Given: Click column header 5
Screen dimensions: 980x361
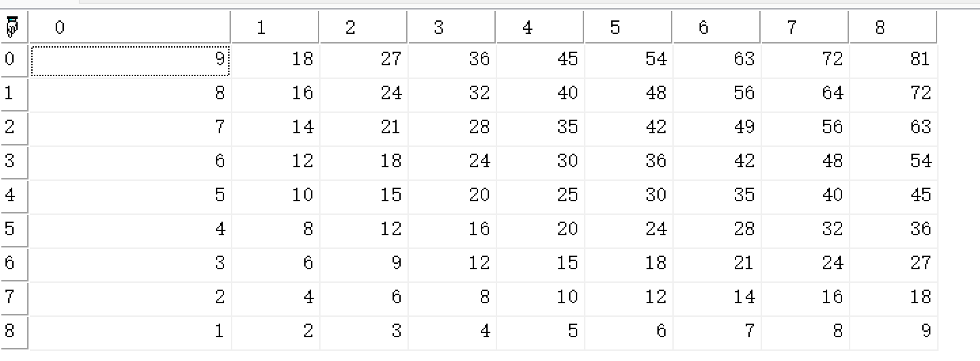Looking at the screenshot, I should 628,28.
